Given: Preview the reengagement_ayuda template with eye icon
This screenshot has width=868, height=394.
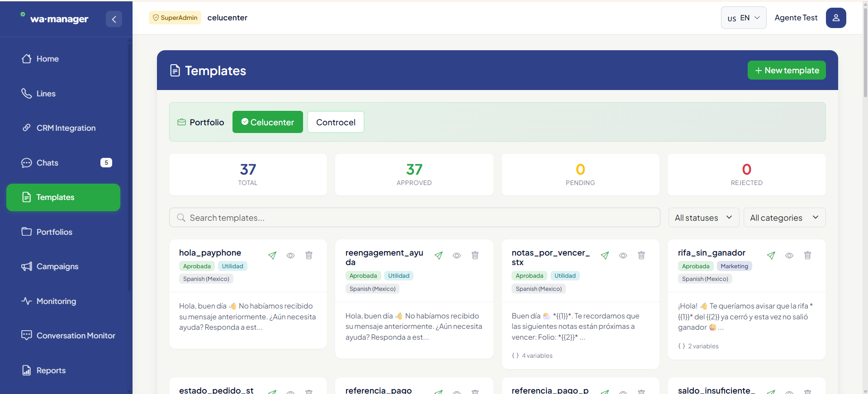Looking at the screenshot, I should click(x=457, y=256).
